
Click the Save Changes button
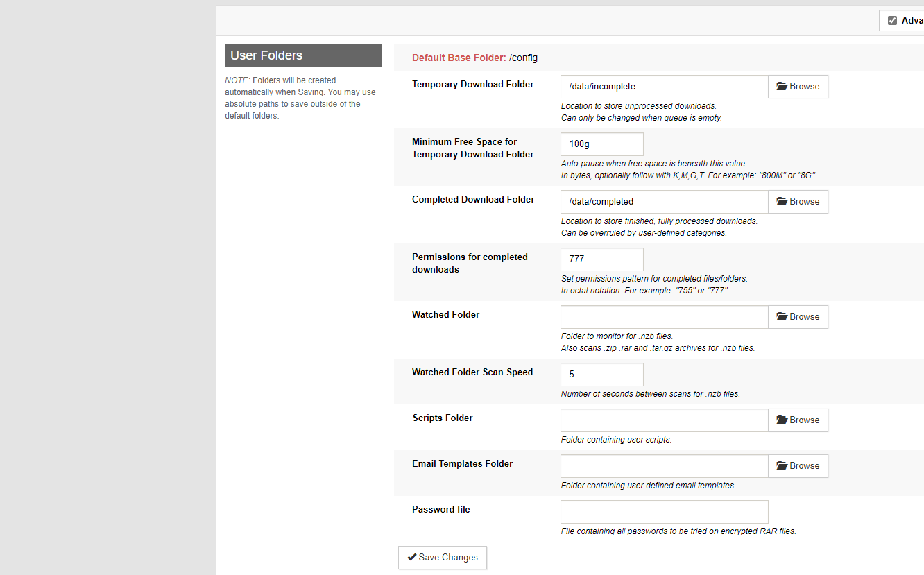pos(443,558)
